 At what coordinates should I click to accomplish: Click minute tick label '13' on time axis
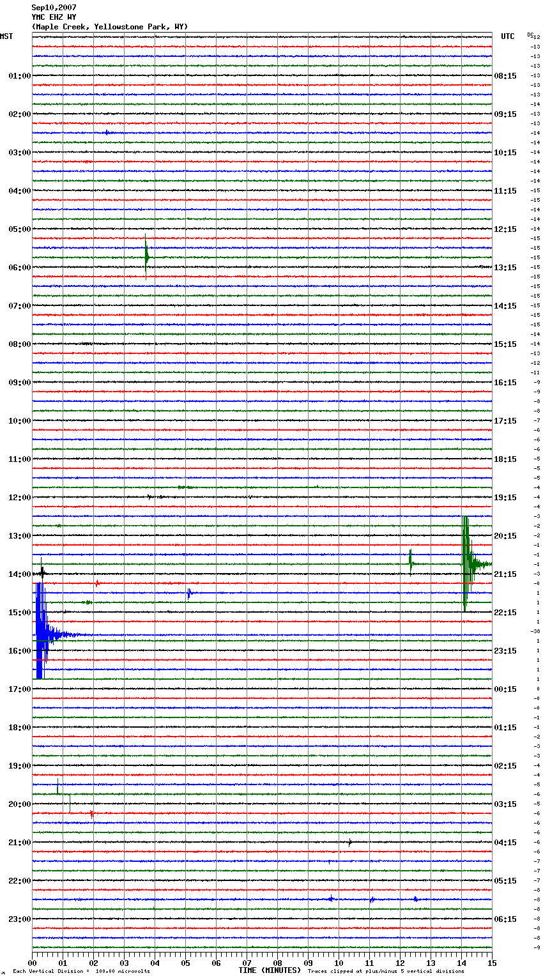431,963
